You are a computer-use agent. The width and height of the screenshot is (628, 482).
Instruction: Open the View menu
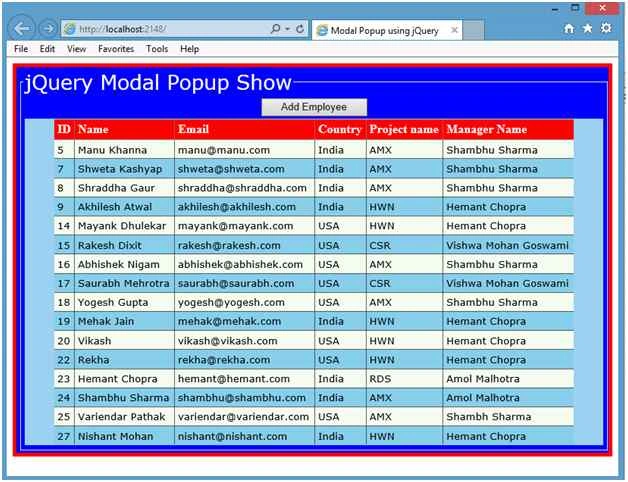tap(76, 49)
